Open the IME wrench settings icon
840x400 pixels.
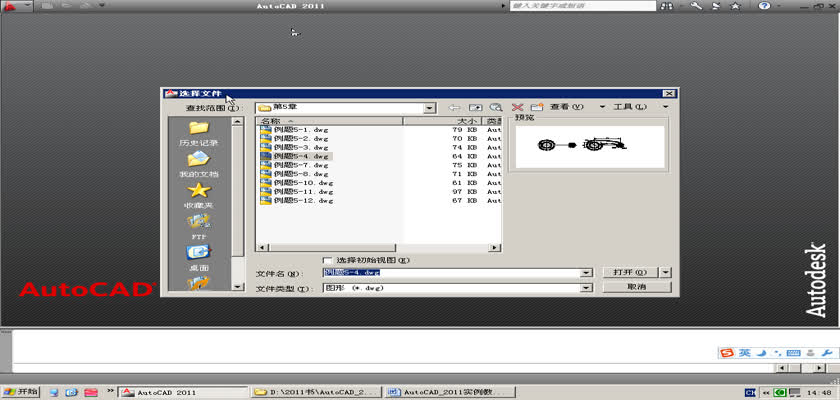pyautogui.click(x=828, y=353)
